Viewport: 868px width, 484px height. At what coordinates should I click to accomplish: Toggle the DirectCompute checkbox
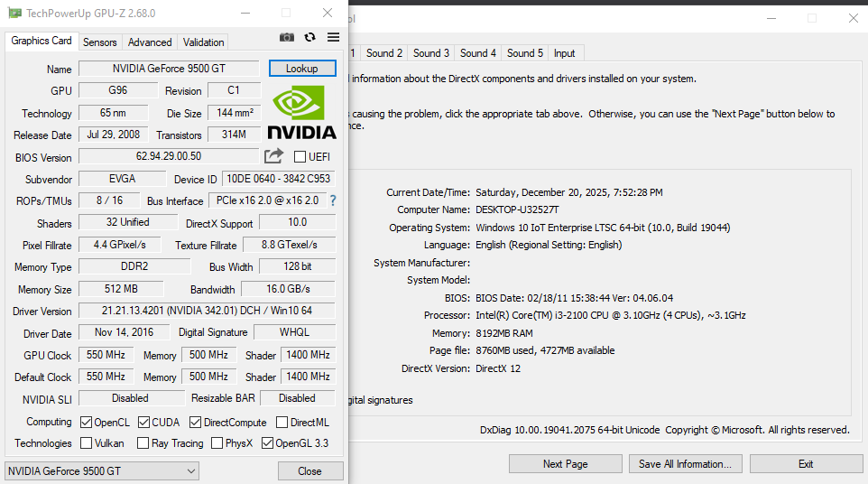(195, 422)
